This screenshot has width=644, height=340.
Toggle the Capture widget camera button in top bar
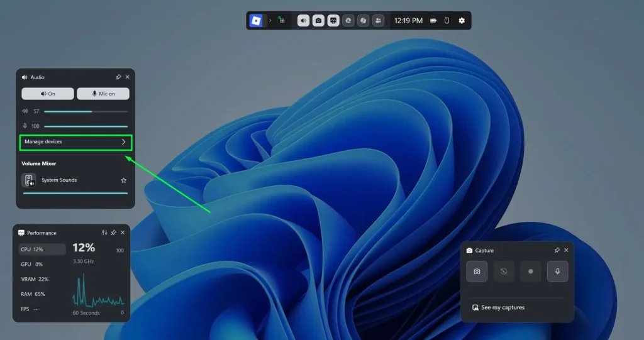[318, 21]
